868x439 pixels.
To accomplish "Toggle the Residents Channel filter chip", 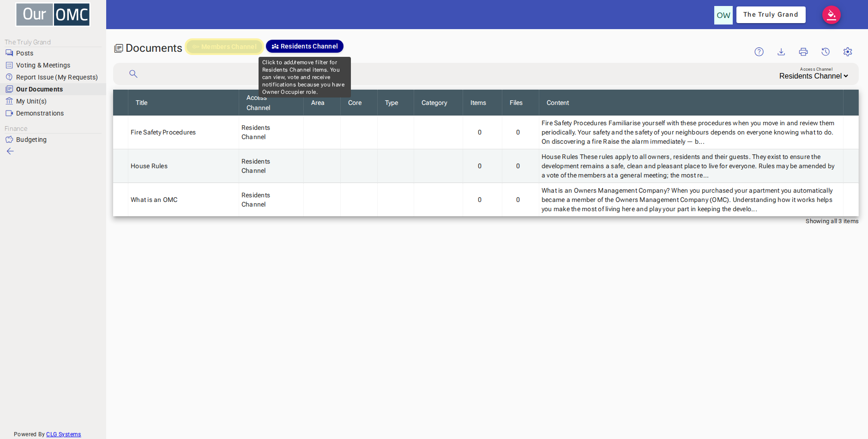I will point(305,46).
